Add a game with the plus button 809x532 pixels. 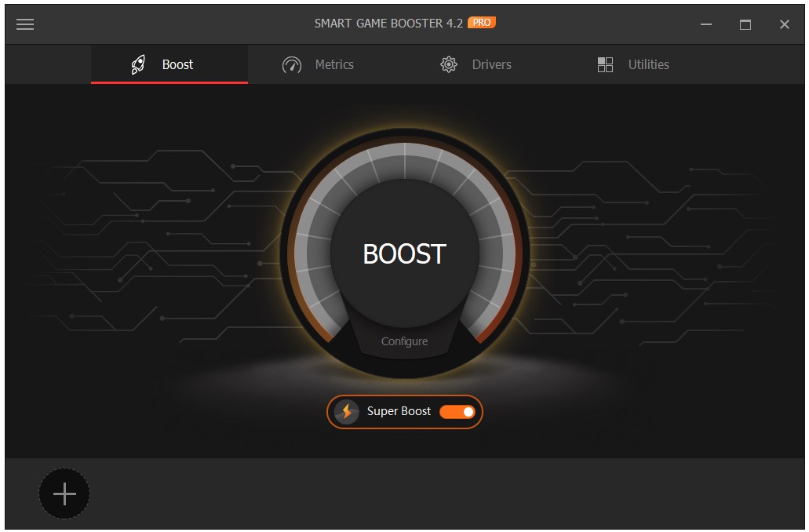point(64,494)
